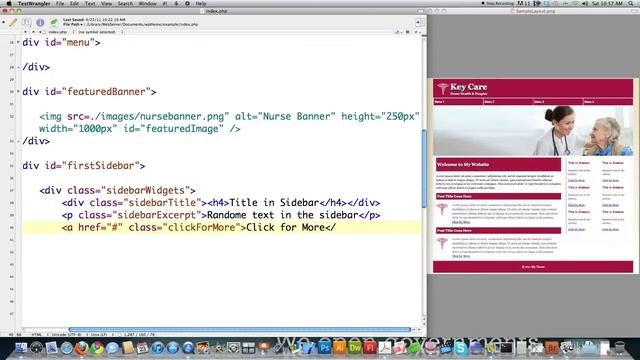The height and width of the screenshot is (360, 640).
Task: Click the div class="sidebarWidgets" line
Action: (118, 191)
